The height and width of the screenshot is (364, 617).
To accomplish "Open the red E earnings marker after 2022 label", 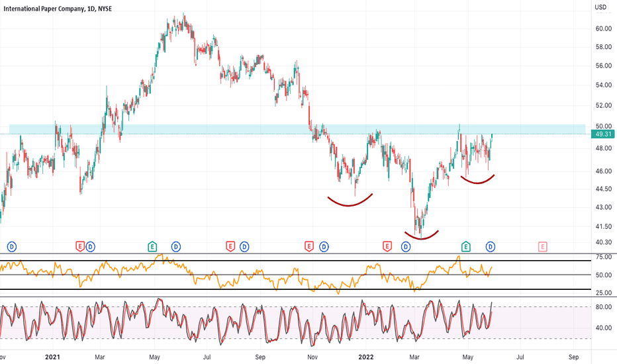I will pos(387,247).
